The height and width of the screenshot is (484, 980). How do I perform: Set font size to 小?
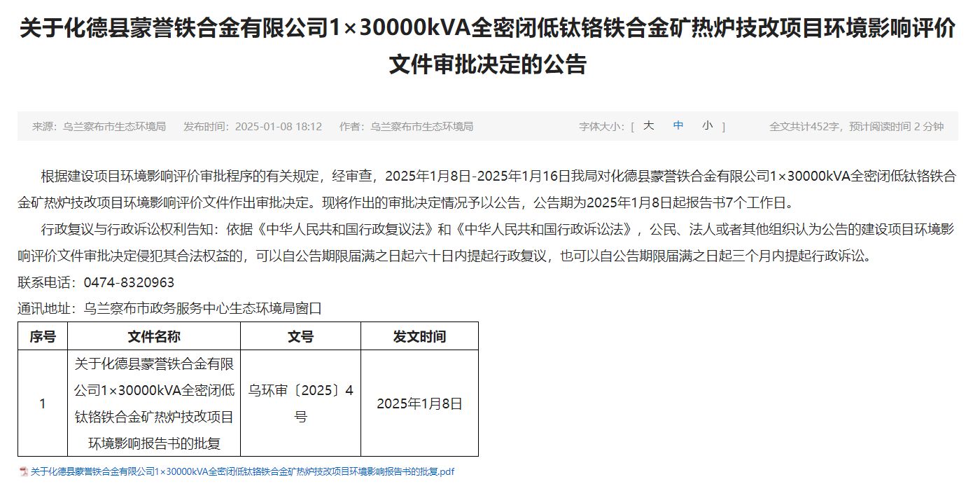[708, 126]
